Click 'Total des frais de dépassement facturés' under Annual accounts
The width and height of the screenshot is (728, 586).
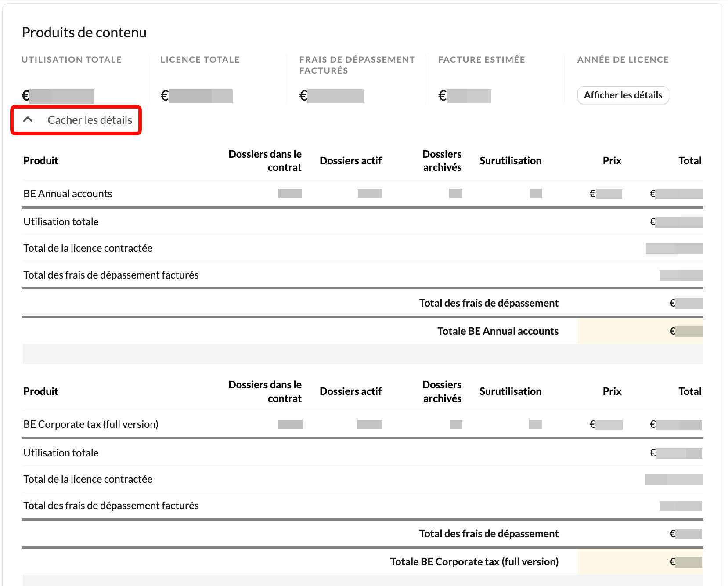pyautogui.click(x=362, y=275)
